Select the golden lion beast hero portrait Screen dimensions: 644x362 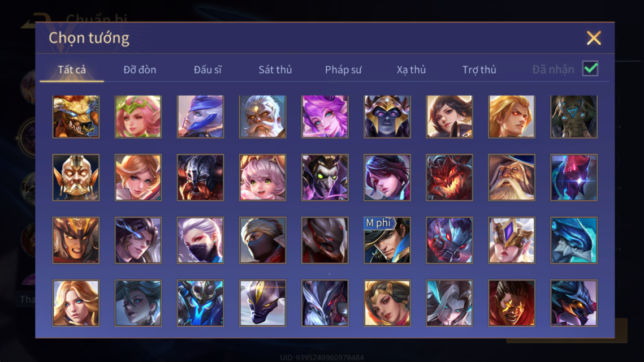[x=76, y=117]
